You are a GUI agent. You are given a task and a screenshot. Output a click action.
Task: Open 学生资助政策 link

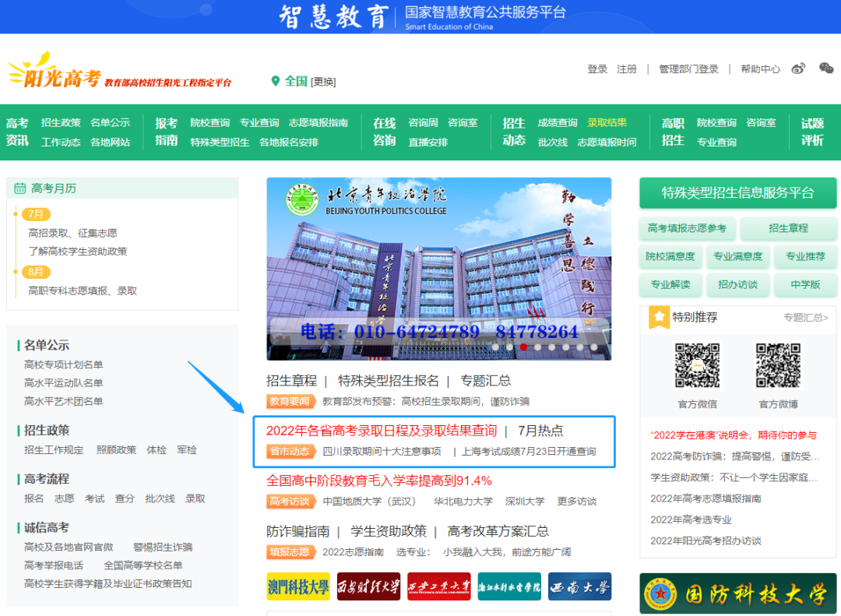pos(389,531)
